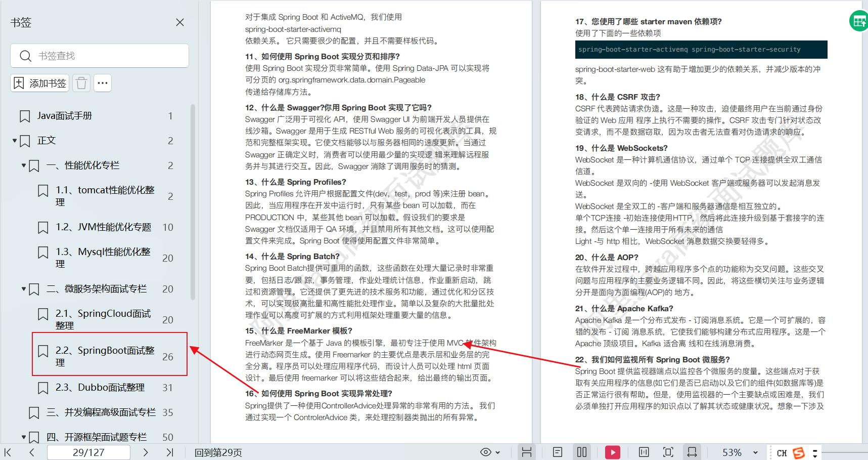Click bookmark icon beside 三、并发编程高级面试专栏

(x=34, y=413)
